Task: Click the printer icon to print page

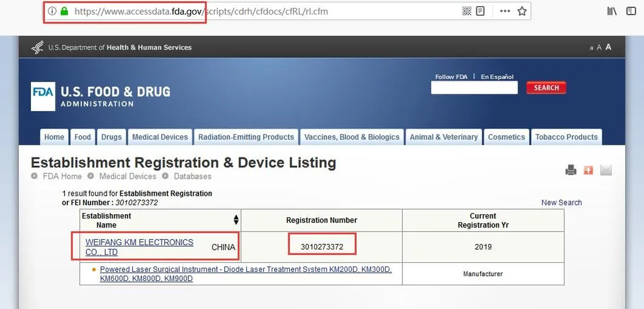Action: (570, 170)
